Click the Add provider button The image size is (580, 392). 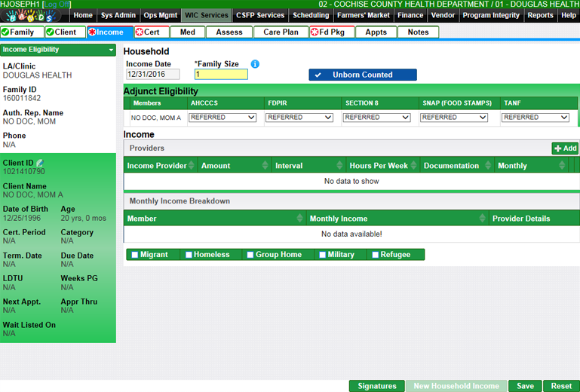coord(565,149)
